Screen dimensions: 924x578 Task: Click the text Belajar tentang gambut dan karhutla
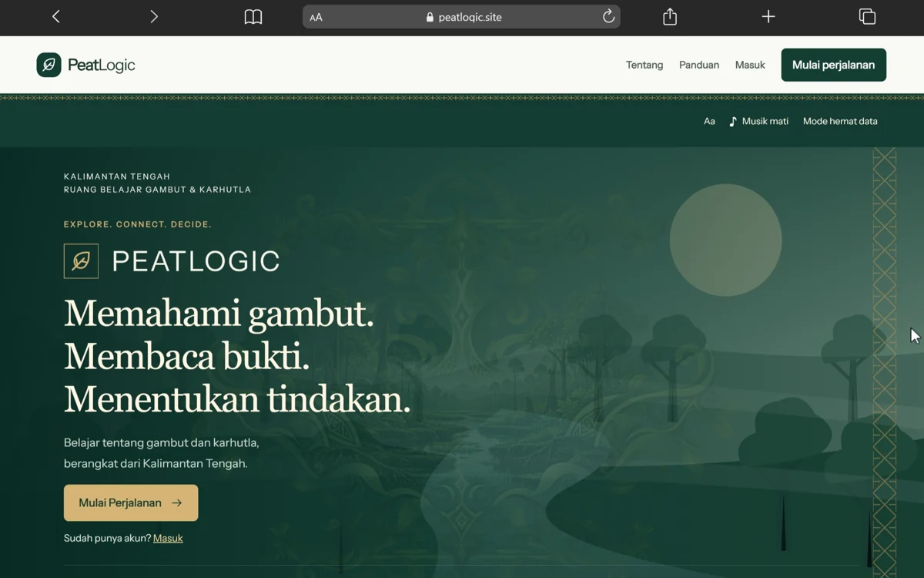pyautogui.click(x=161, y=443)
